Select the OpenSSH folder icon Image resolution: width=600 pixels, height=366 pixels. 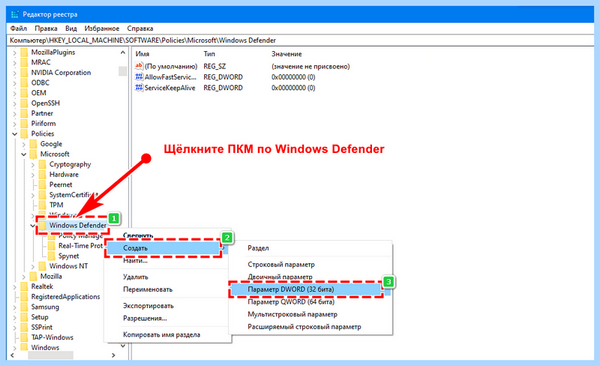coord(24,103)
